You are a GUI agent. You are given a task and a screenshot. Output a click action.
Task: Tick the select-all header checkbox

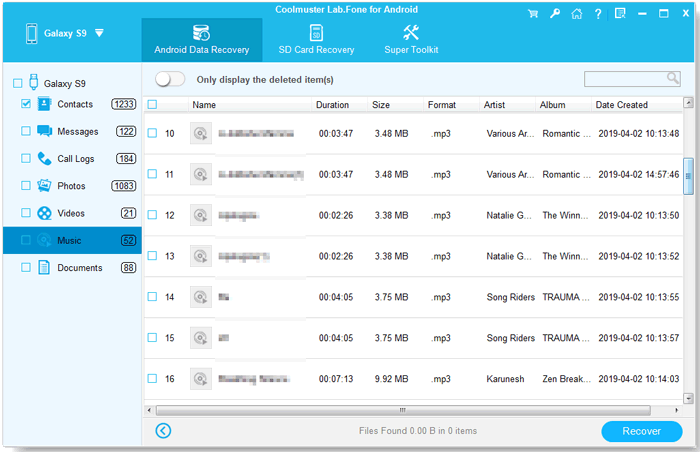[152, 104]
